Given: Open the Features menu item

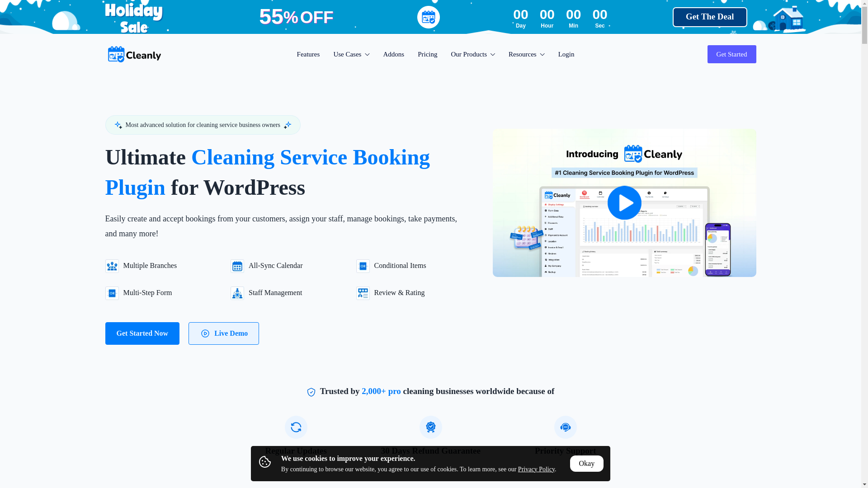Looking at the screenshot, I should 308,54.
